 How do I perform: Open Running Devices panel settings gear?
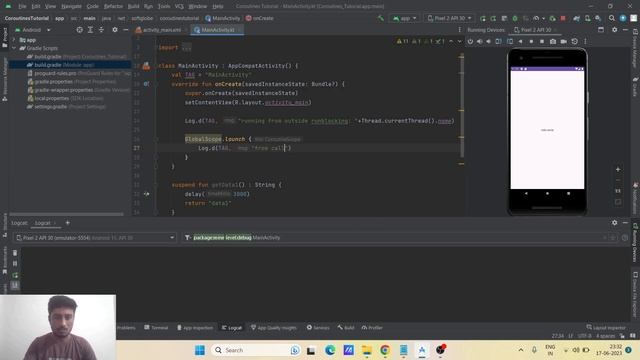[614, 30]
